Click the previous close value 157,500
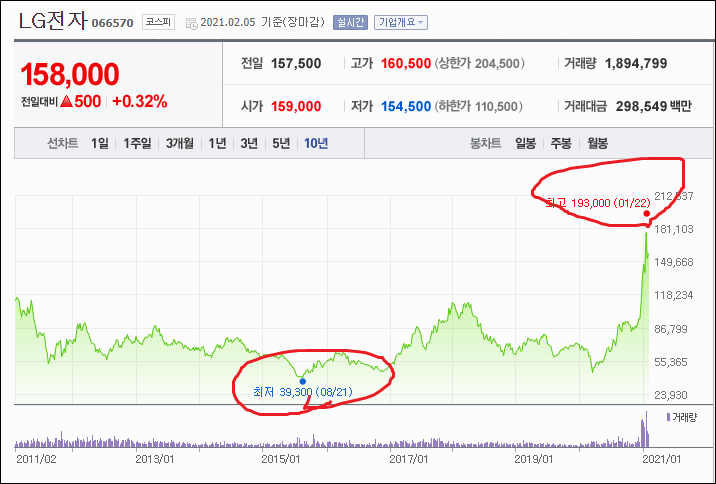 (x=296, y=63)
